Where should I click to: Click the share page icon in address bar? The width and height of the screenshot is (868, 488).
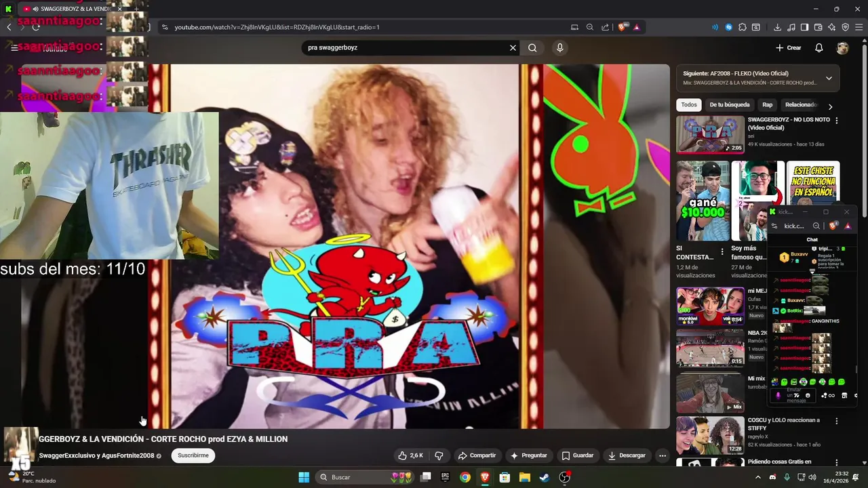click(605, 27)
